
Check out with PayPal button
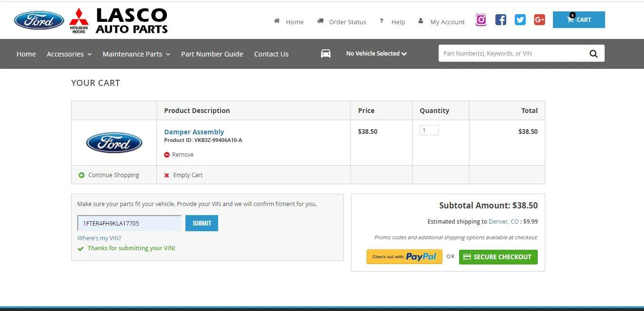tap(405, 257)
